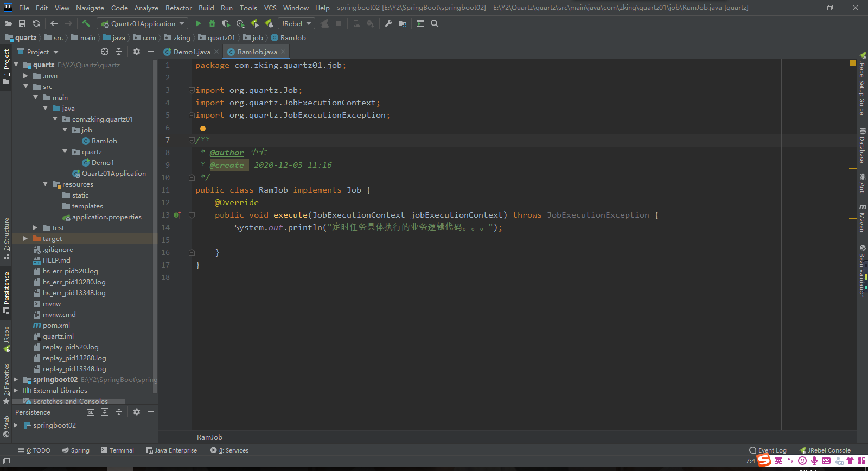Click Expand All icon in Persistence panel
868x471 pixels.
pos(105,412)
